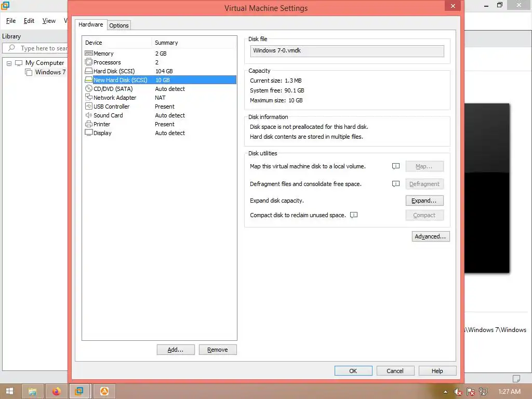The height and width of the screenshot is (399, 532).
Task: Open the Start menu from taskbar
Action: point(9,391)
